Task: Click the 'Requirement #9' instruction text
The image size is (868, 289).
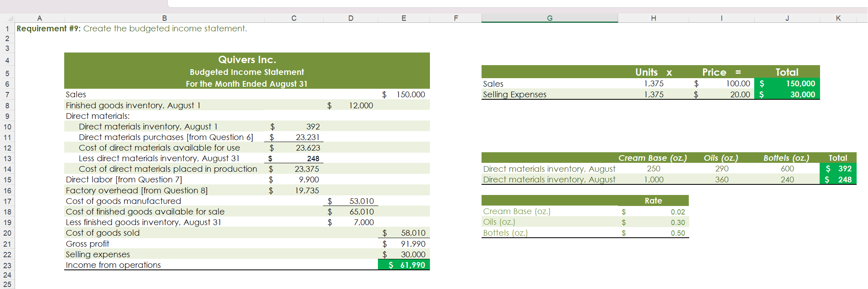Action: coord(132,28)
